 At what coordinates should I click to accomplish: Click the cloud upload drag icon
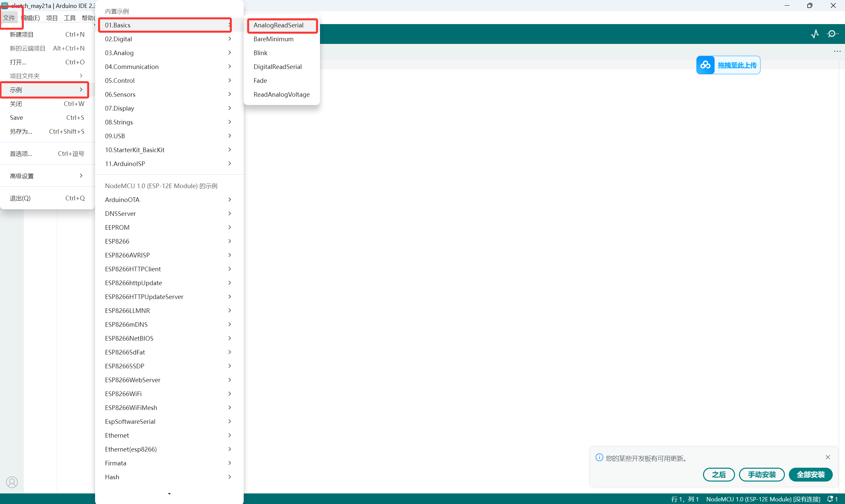tap(705, 65)
